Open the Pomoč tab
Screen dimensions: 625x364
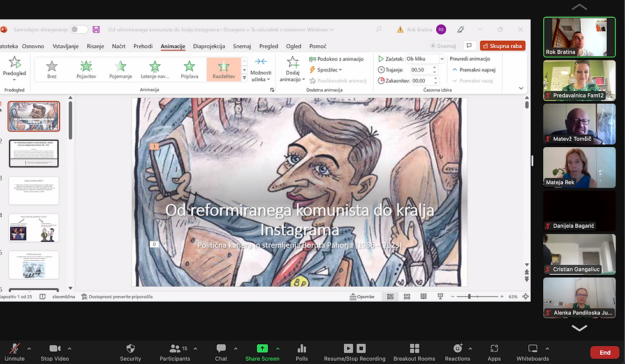click(x=318, y=46)
